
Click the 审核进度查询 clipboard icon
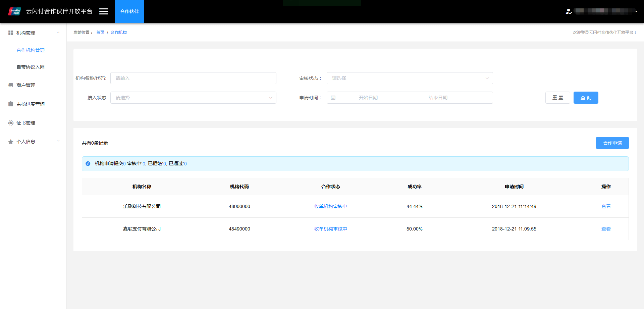click(x=11, y=104)
